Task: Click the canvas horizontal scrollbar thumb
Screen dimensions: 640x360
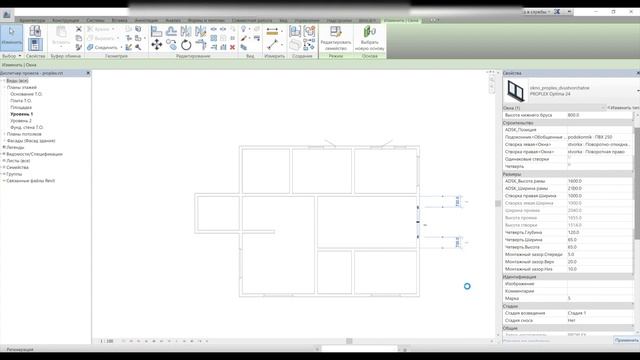Action: coord(349,341)
